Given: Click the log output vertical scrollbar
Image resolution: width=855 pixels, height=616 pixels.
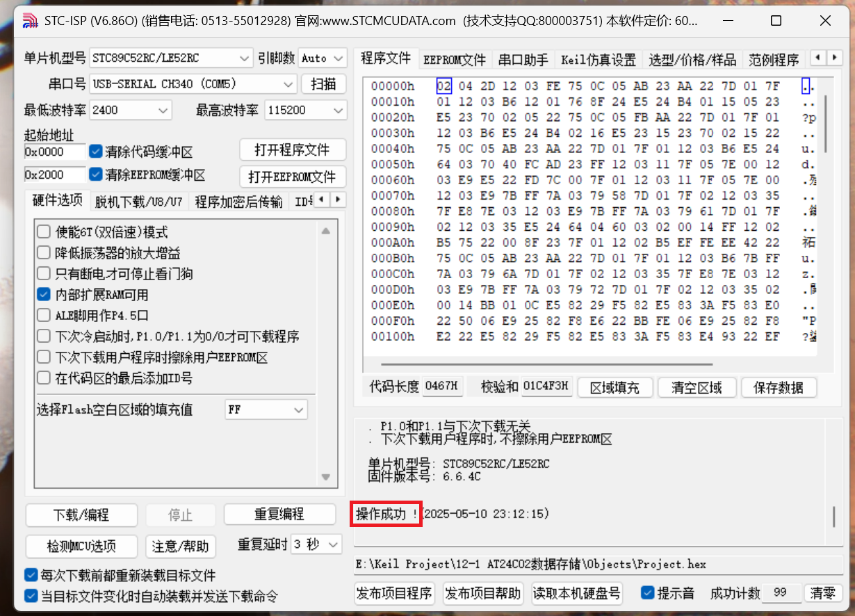Looking at the screenshot, I should click(833, 517).
